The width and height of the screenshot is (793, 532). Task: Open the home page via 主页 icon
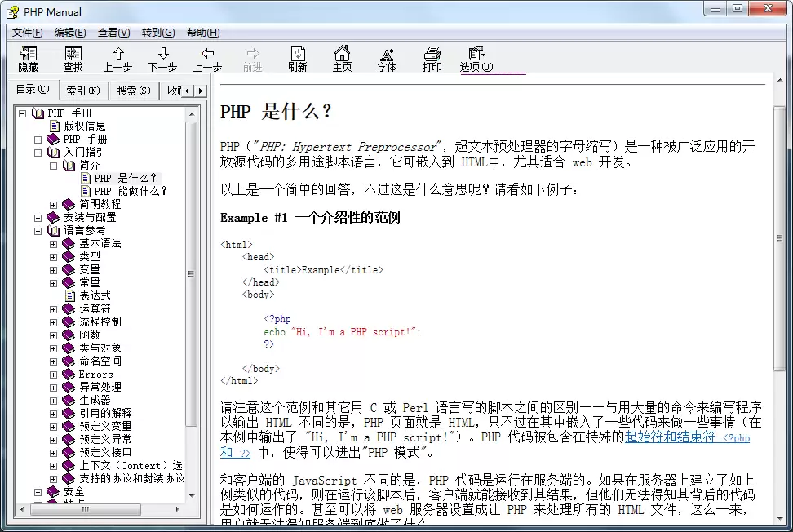tap(342, 59)
